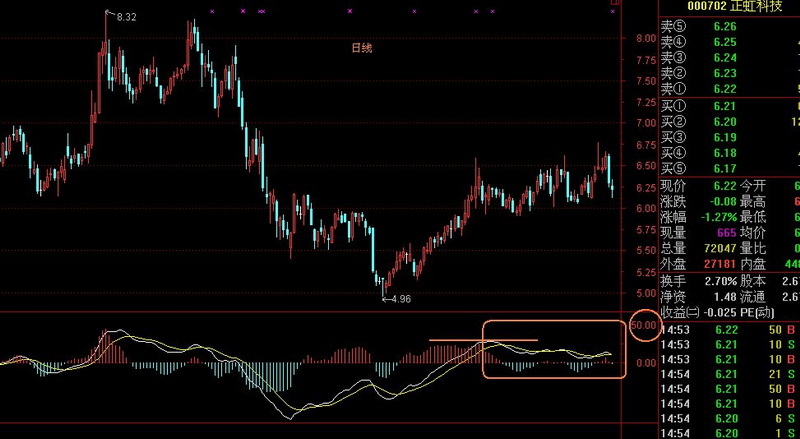Click the circled 50.00 MACD axis value
The image size is (800, 439).
643,327
